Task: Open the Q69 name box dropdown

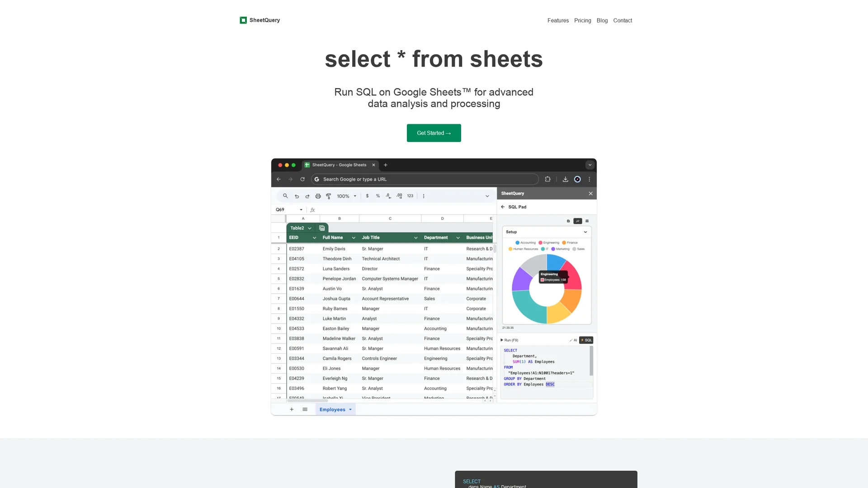Action: click(301, 210)
